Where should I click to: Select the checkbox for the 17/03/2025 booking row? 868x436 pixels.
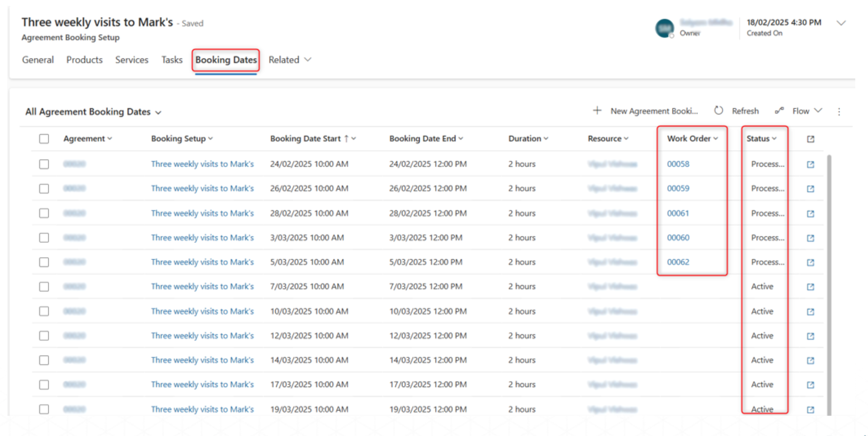pyautogui.click(x=44, y=385)
